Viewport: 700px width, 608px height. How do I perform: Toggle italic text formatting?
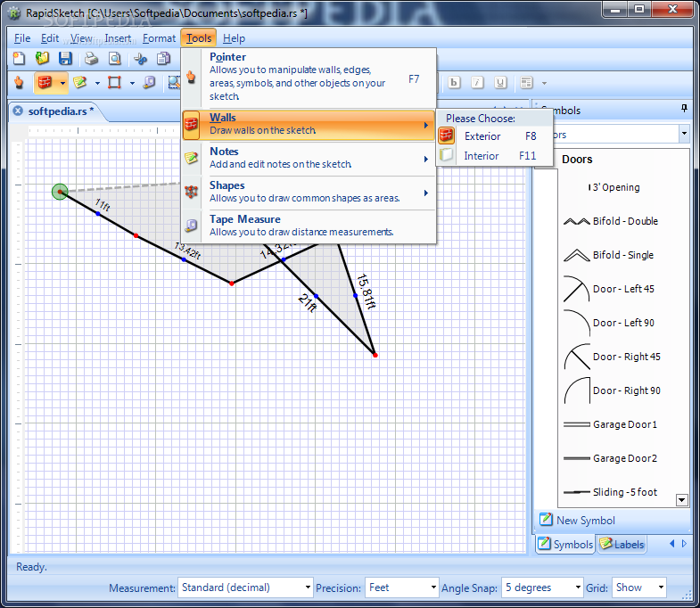click(477, 83)
